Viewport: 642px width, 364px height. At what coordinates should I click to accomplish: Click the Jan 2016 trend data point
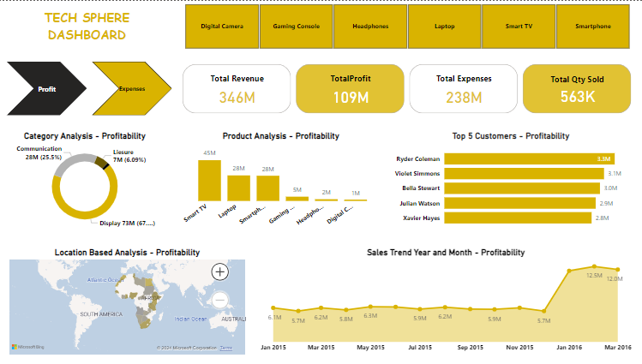tap(569, 271)
